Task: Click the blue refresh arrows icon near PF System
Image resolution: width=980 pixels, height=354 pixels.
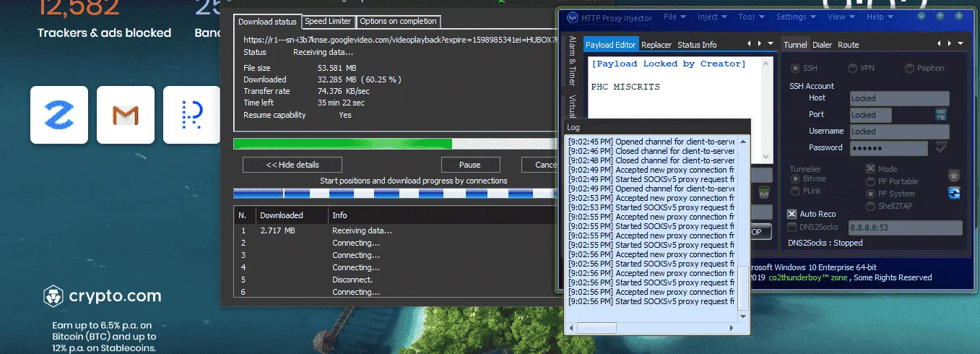Action: pos(954,193)
